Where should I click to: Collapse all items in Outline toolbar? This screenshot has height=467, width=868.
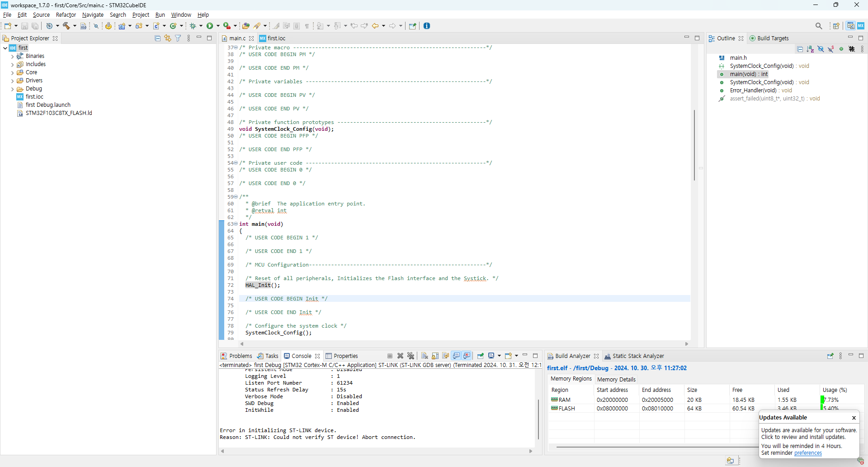800,49
